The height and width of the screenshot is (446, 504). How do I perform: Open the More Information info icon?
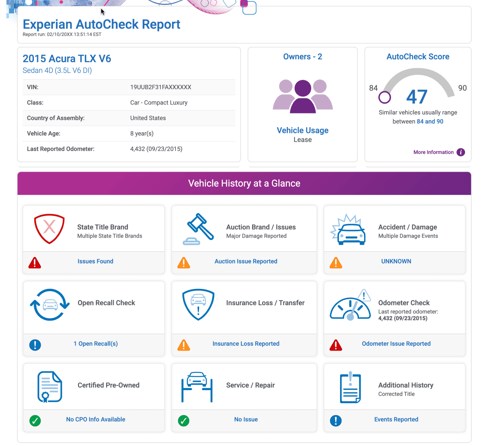(x=461, y=152)
